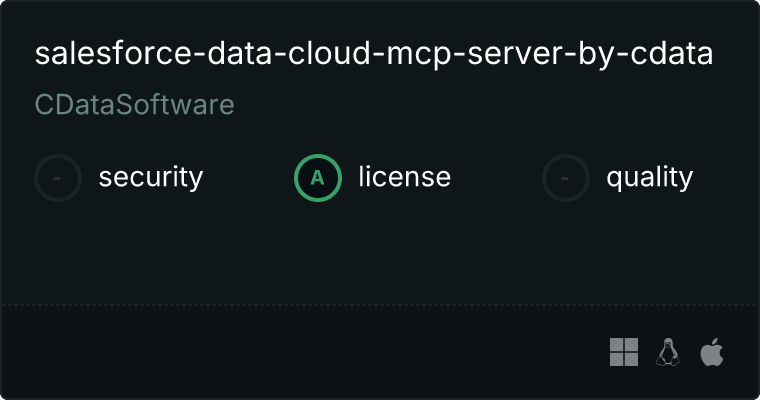Open the salesforce-data-cloud-mcp-server-by-cdata title
Viewport: 760px width, 400px height.
click(374, 54)
